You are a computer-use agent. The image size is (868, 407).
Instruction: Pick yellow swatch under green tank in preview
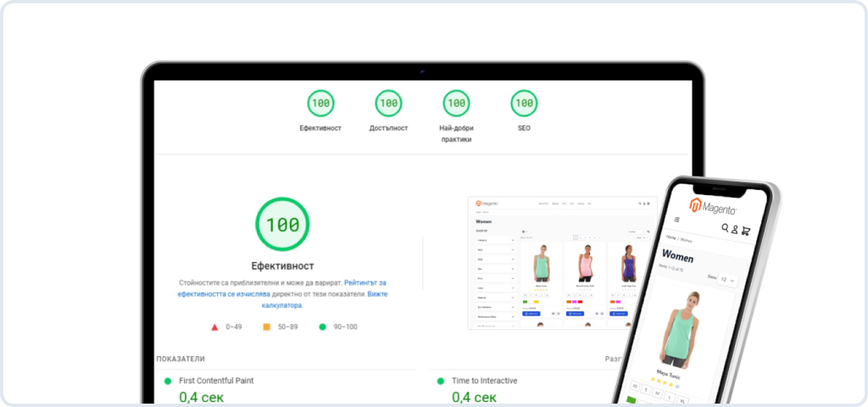click(537, 302)
